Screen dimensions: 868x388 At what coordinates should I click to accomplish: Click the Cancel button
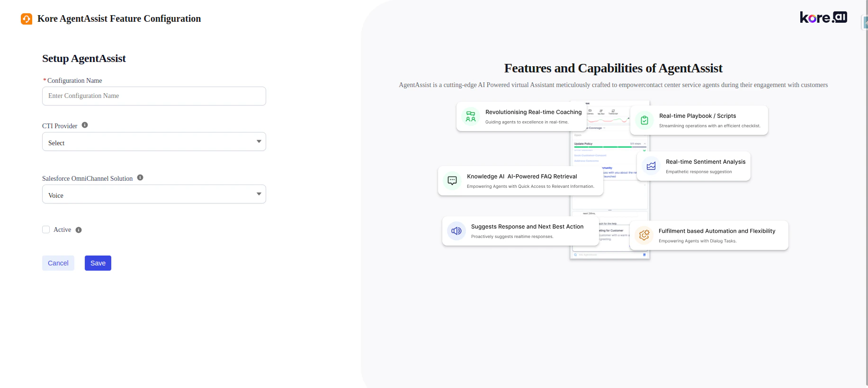click(58, 263)
